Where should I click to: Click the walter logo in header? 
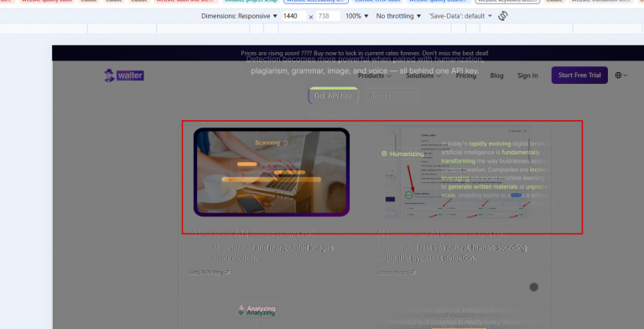[x=124, y=76]
